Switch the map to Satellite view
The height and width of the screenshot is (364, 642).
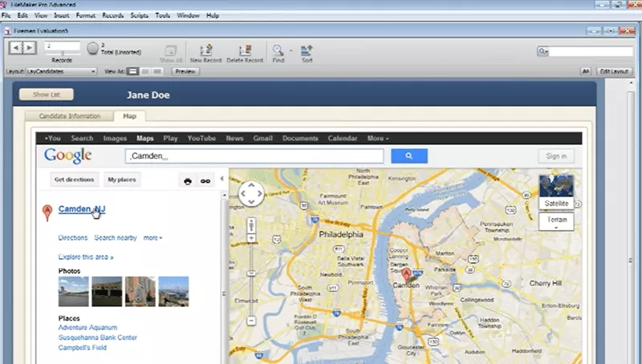[x=556, y=192]
